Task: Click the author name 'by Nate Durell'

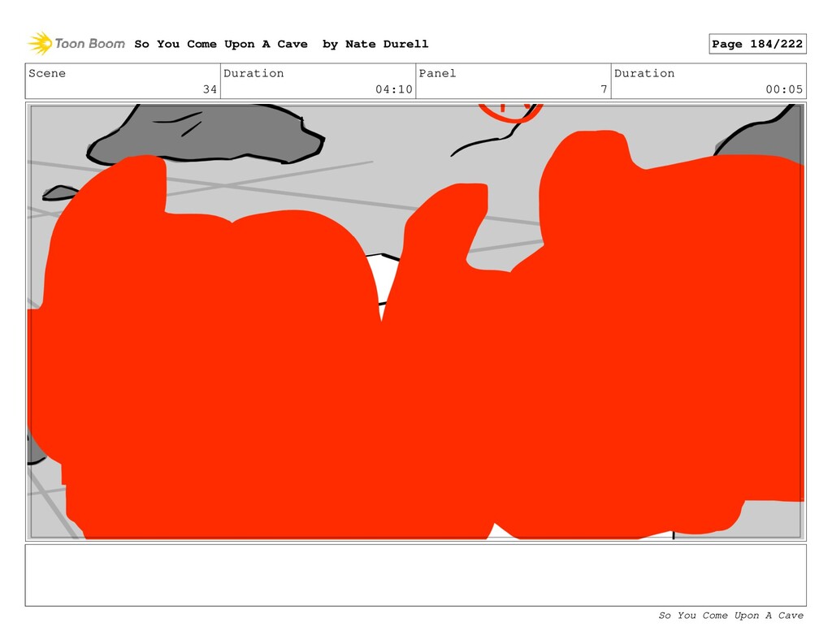Action: pos(375,44)
